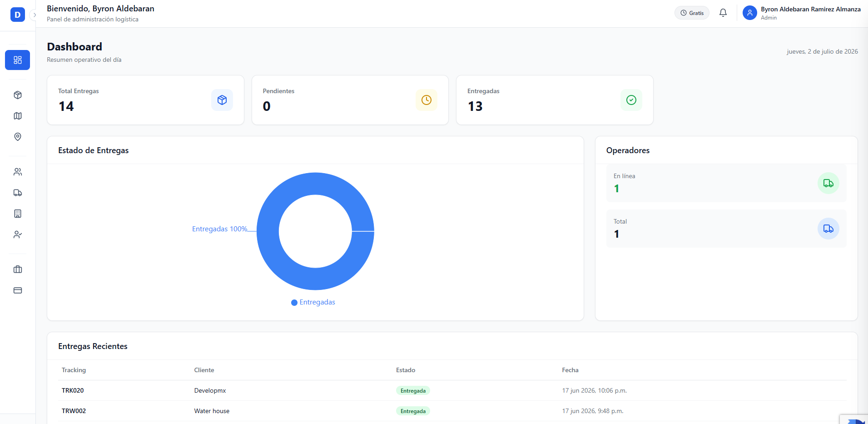Expand the sidebar with the chevron arrow
This screenshot has width=868, height=424.
tap(35, 15)
